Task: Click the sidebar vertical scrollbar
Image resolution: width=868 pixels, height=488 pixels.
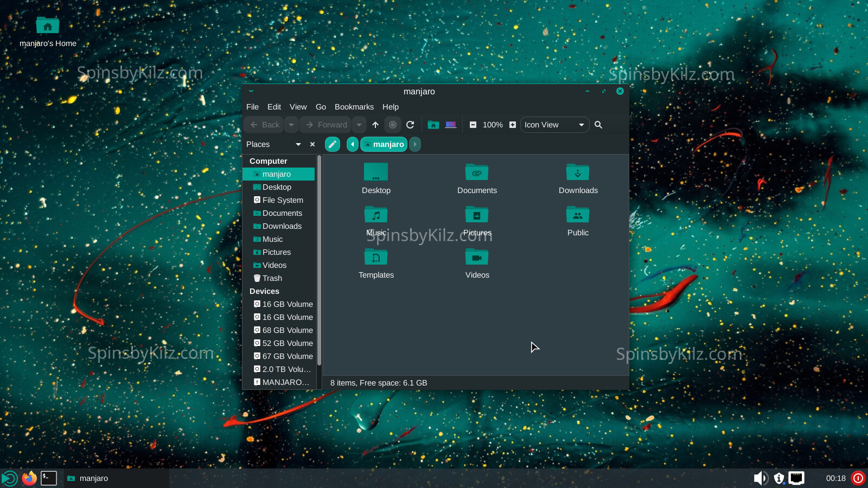Action: 319,260
